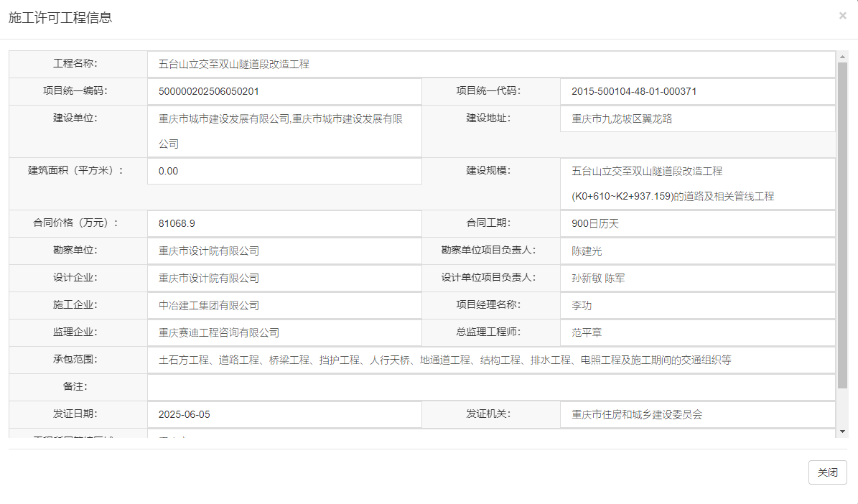Open the 设计企业 link 重庆市设计院有限公司
The width and height of the screenshot is (858, 504).
[x=208, y=278]
